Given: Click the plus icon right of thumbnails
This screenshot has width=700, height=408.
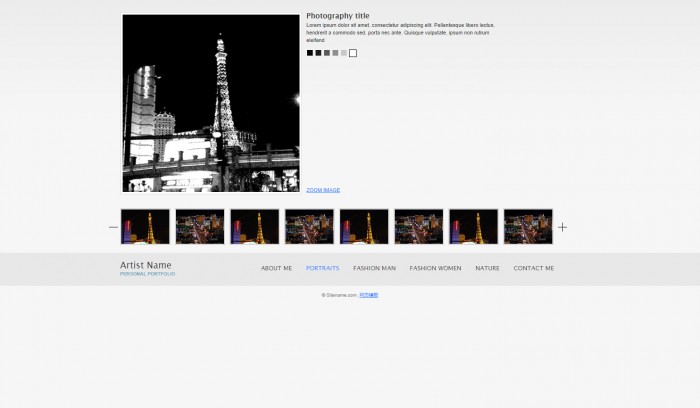Looking at the screenshot, I should pyautogui.click(x=562, y=227).
